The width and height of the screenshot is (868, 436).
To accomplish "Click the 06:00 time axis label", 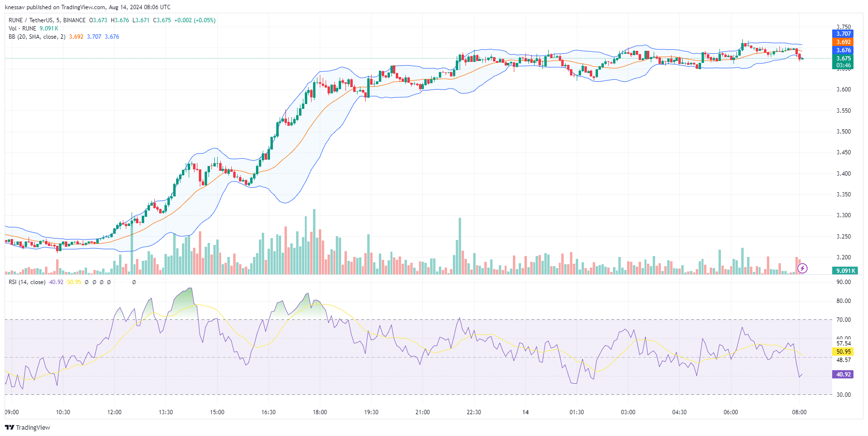I will pos(731,412).
